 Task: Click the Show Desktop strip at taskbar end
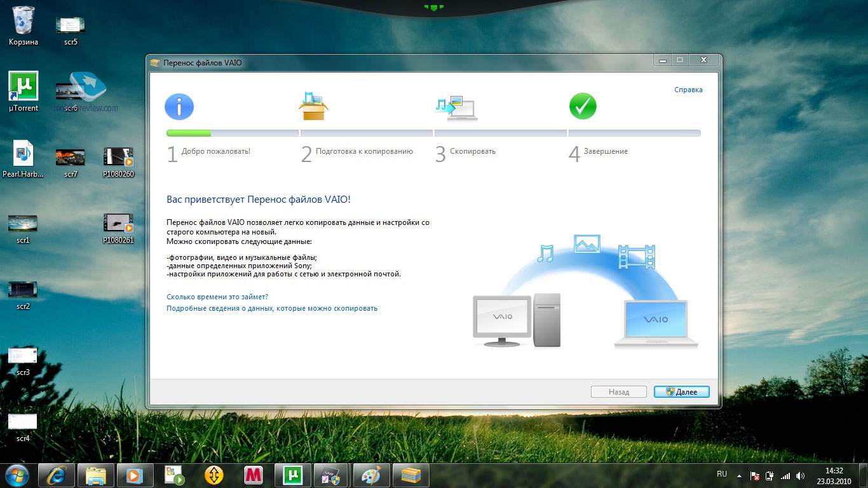(x=864, y=476)
